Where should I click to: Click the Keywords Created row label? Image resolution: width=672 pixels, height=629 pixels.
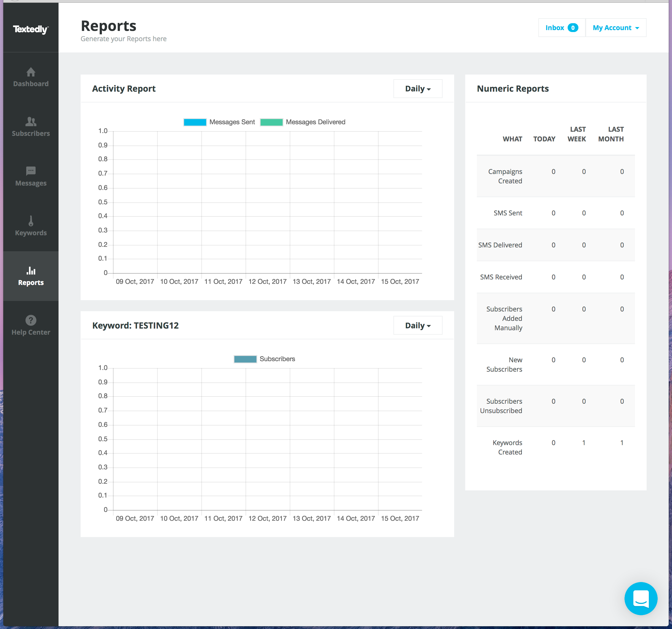tap(507, 448)
